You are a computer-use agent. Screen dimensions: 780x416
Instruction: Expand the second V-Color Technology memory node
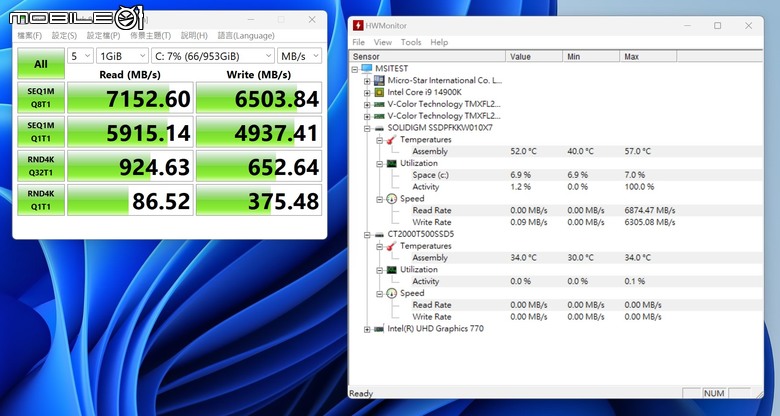coord(367,116)
